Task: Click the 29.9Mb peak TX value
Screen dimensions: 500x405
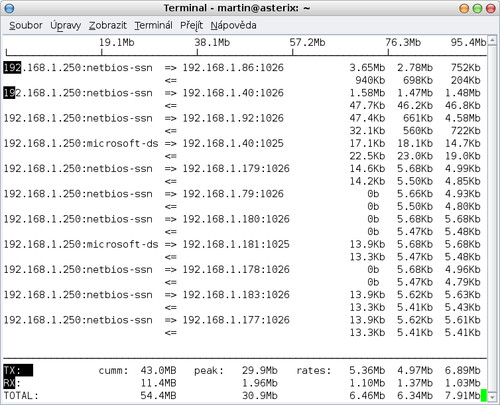Action: tap(260, 371)
